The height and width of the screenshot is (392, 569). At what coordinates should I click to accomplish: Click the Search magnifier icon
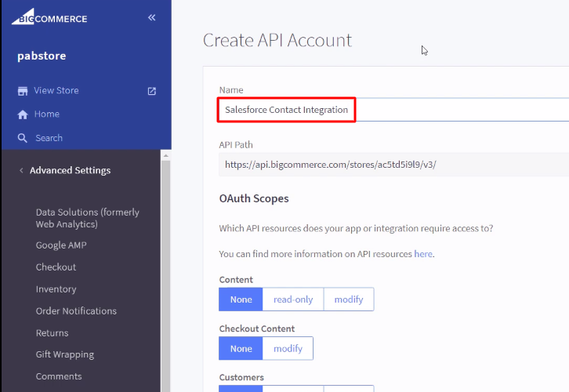point(23,138)
